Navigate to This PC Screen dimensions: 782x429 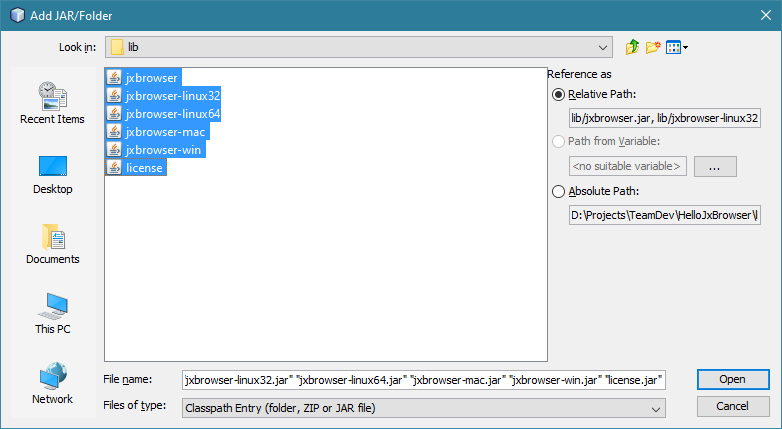tap(52, 314)
